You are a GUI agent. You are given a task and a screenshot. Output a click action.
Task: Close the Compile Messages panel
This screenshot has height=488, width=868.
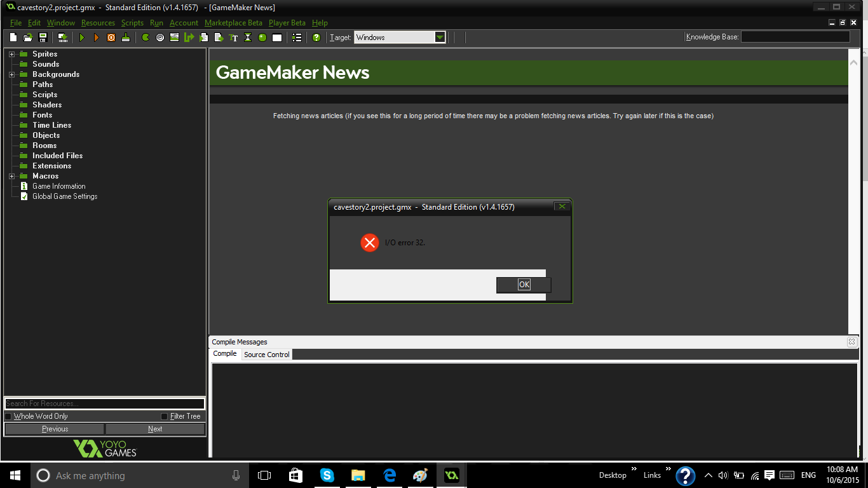pyautogui.click(x=851, y=342)
